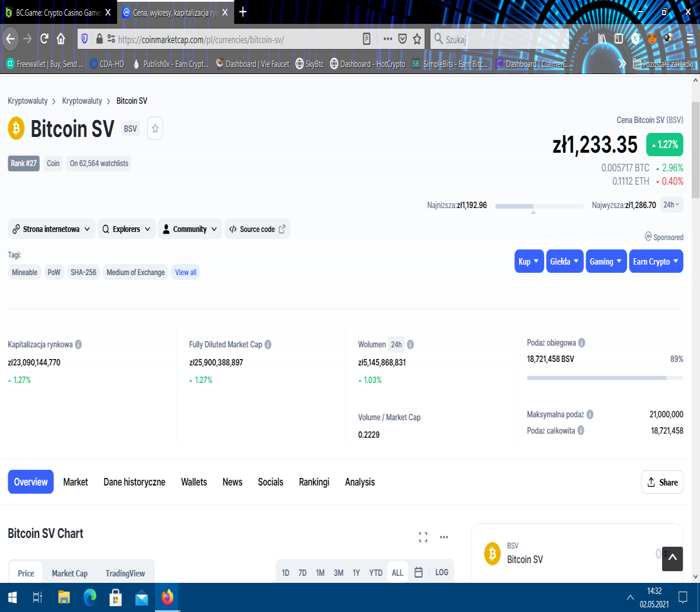Click the padlock site security icon
700x612 pixels.
pyautogui.click(x=99, y=39)
